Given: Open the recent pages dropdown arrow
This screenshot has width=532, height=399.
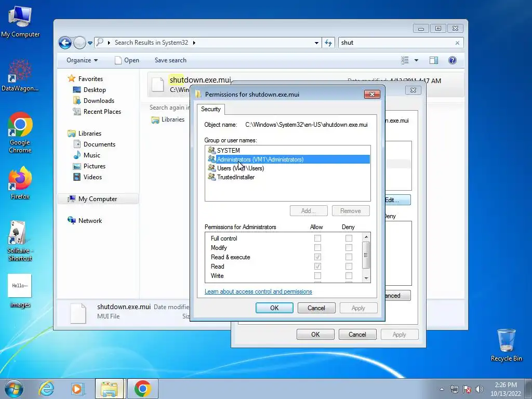Looking at the screenshot, I should click(x=90, y=43).
